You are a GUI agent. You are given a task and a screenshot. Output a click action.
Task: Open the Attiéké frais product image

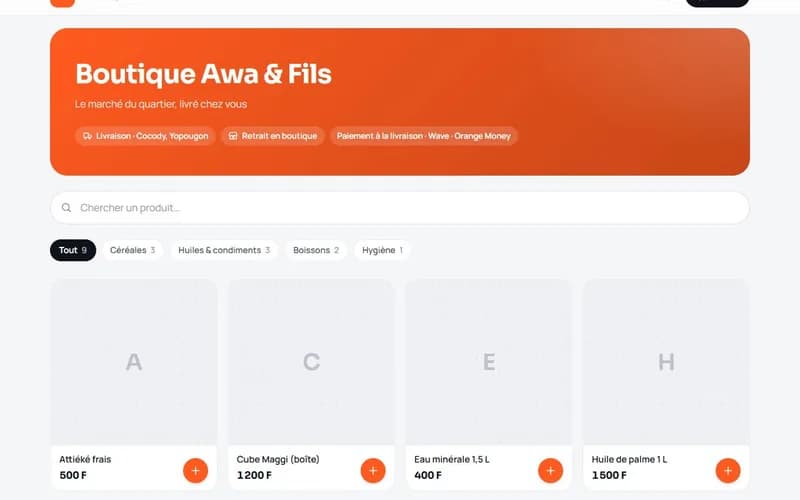pos(134,362)
